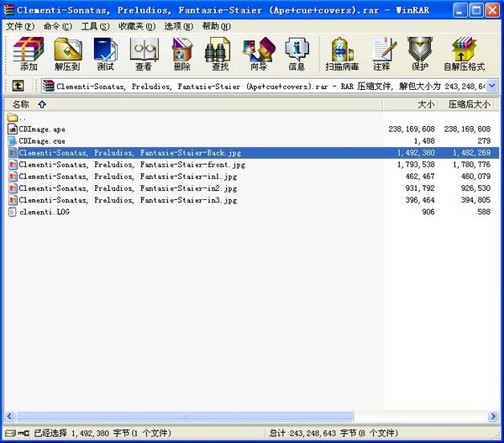Sort by Packed Size (压缩后大小) header
Viewport: 504px width, 443px height.
coord(466,104)
